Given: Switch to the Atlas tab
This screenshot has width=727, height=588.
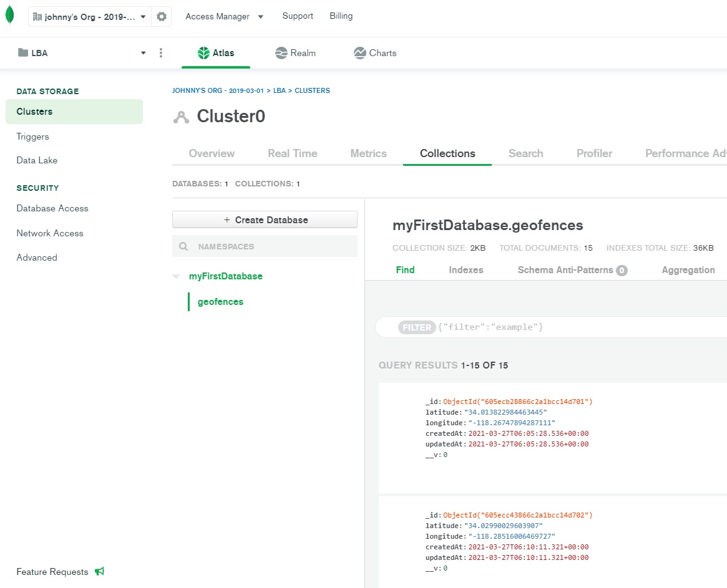Looking at the screenshot, I should coord(216,53).
